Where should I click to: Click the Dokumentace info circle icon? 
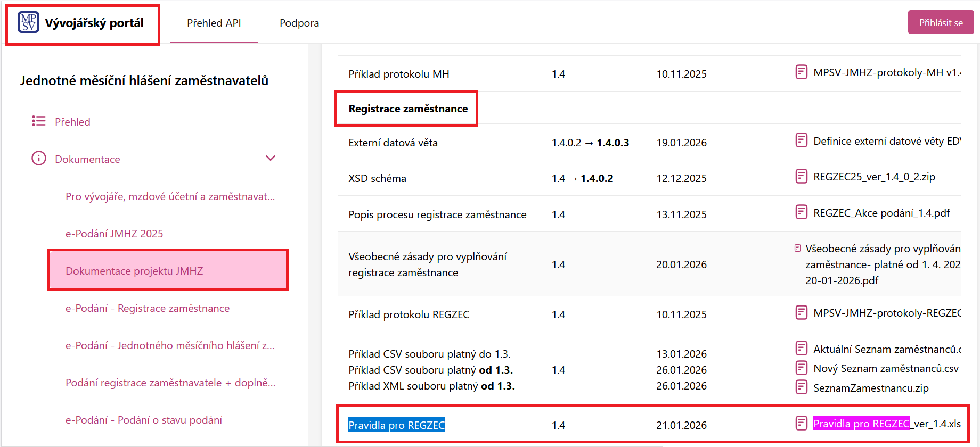[38, 159]
